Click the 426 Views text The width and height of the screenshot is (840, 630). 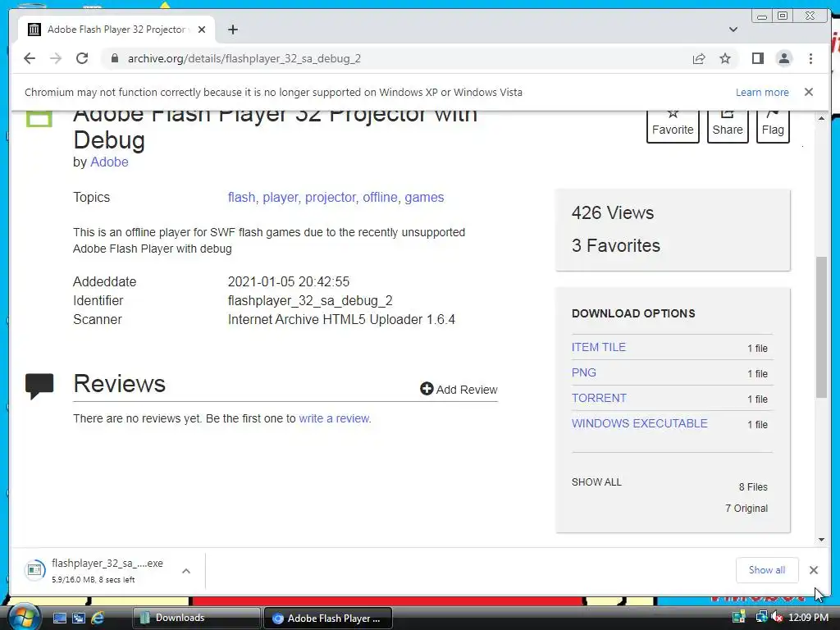(x=612, y=212)
